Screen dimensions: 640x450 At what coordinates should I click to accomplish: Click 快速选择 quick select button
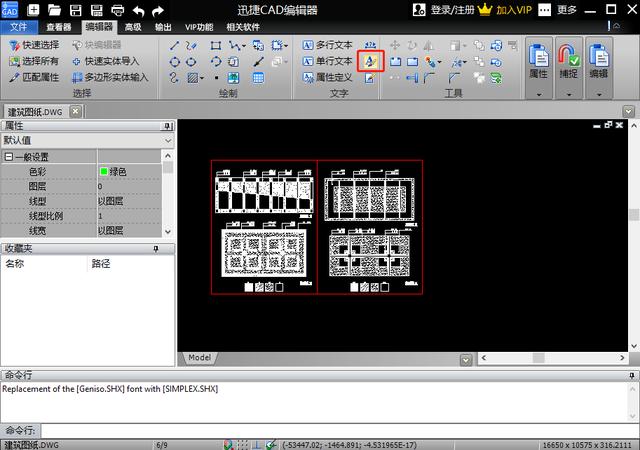tap(35, 45)
